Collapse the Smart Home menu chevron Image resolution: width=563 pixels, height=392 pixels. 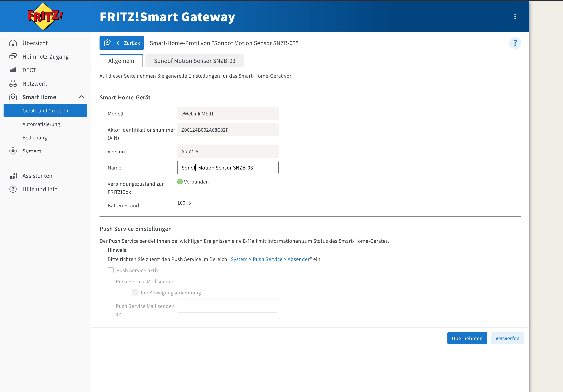click(82, 97)
